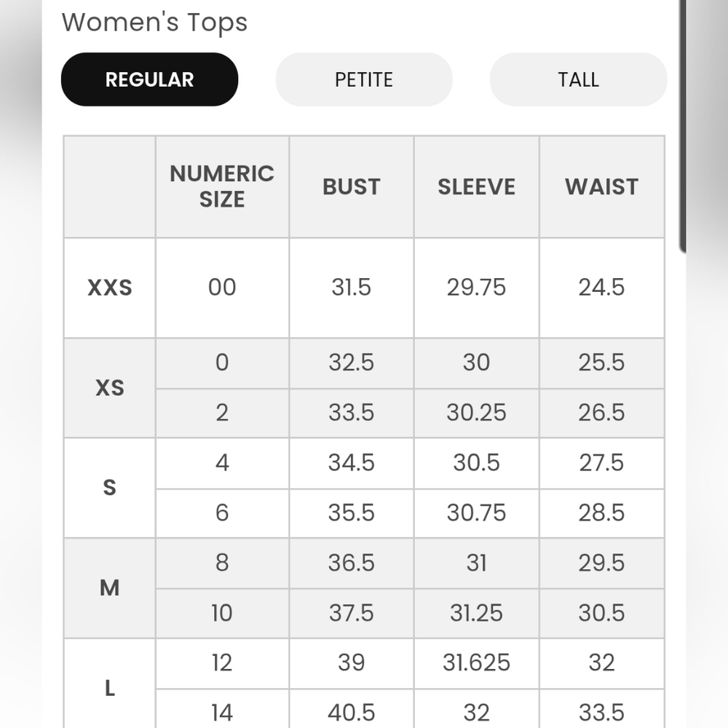Switch to the PETITE size tab
Screen dimensions: 728x728
coord(364,79)
